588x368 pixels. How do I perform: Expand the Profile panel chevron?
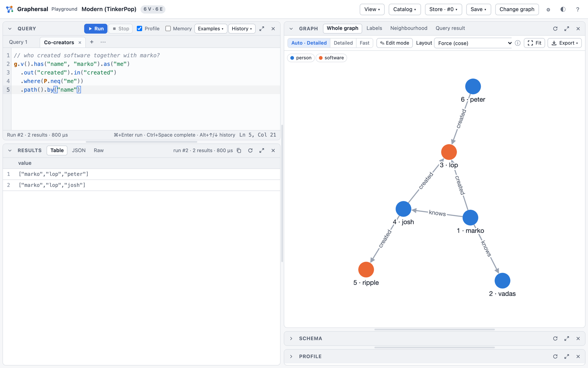[291, 357]
